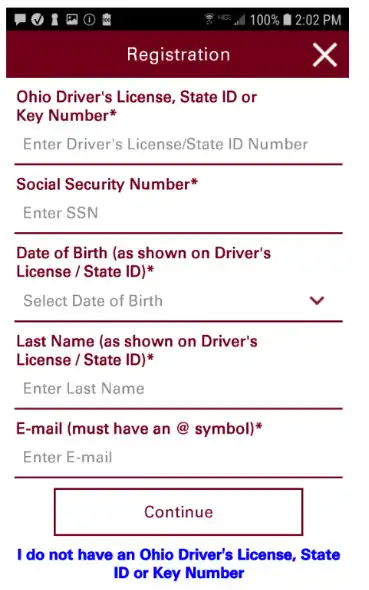Focus the Enter SSN input field

[178, 213]
